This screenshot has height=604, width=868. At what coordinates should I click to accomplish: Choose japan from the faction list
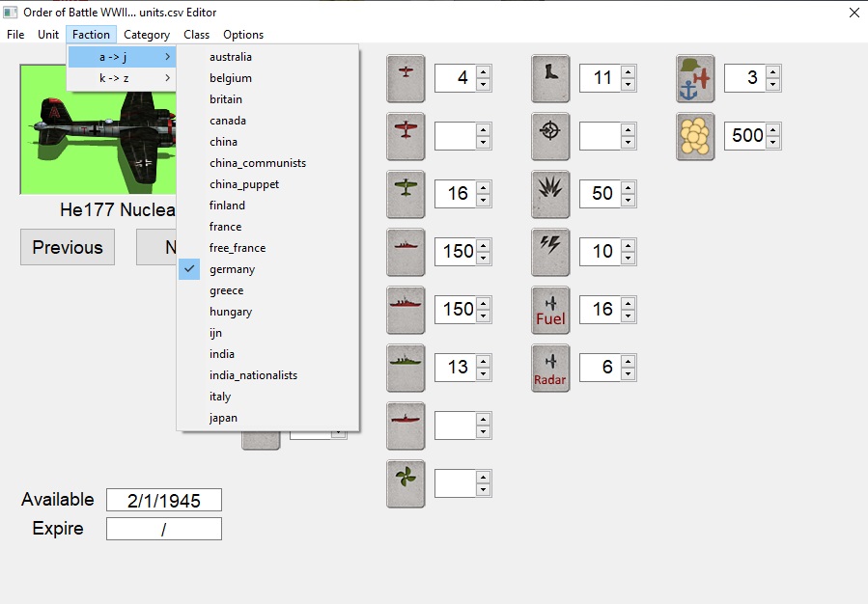click(223, 418)
